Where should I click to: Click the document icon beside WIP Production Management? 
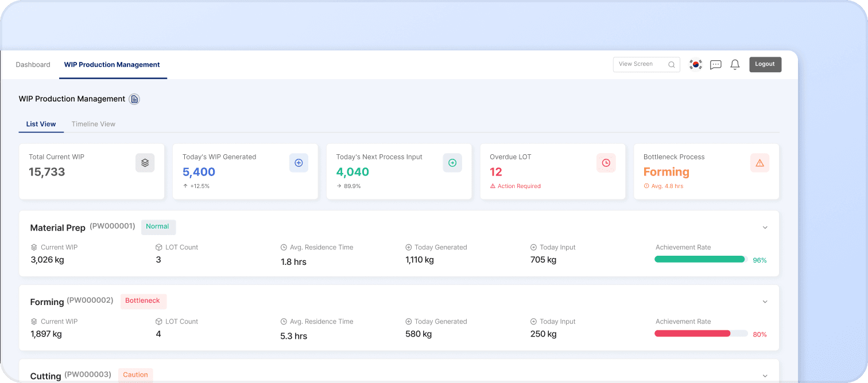coord(134,99)
